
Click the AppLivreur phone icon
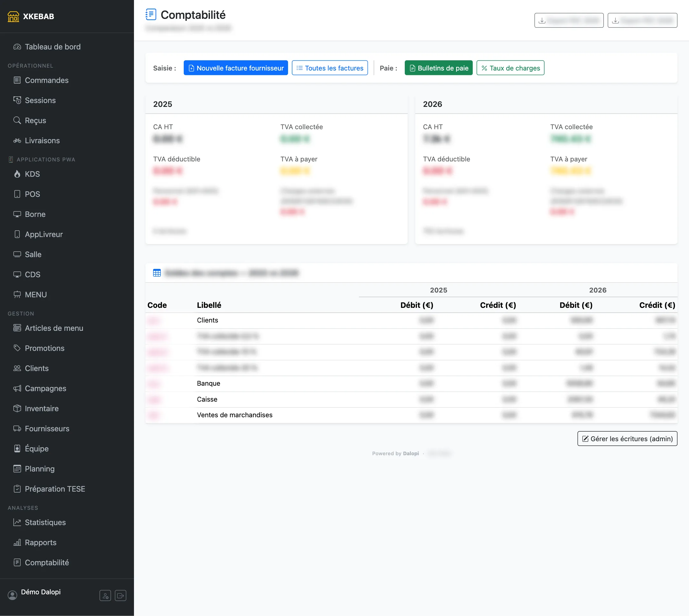click(x=17, y=234)
